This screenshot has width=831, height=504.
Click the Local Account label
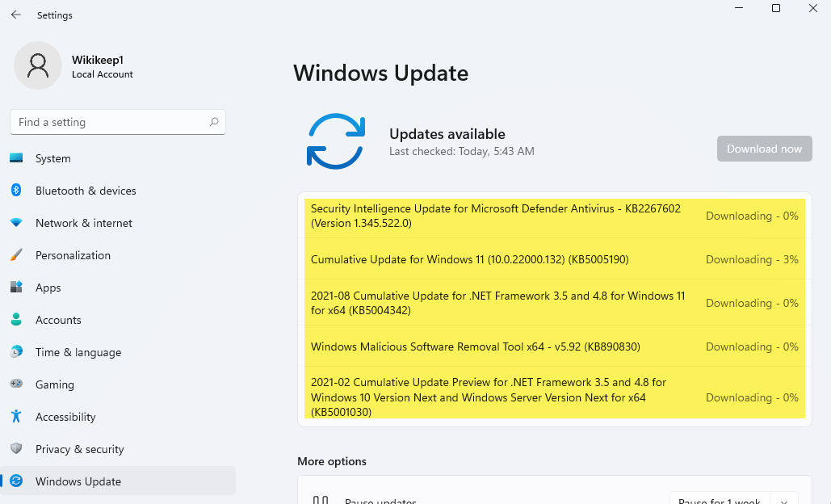(103, 74)
